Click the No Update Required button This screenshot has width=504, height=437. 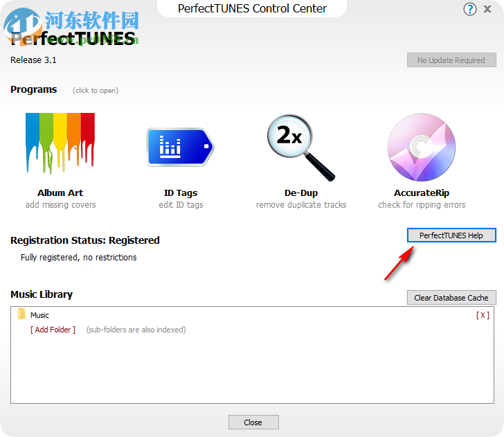pyautogui.click(x=451, y=60)
